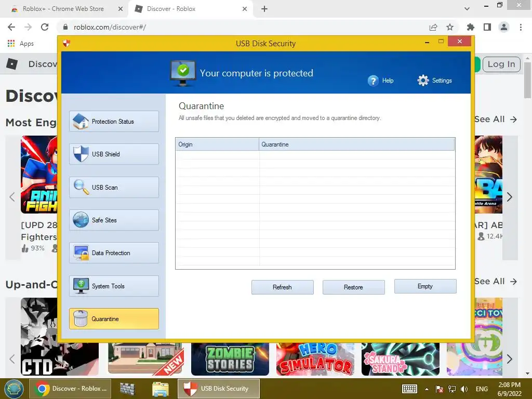Open a new Chrome tab
Image resolution: width=532 pixels, height=399 pixels.
264,9
